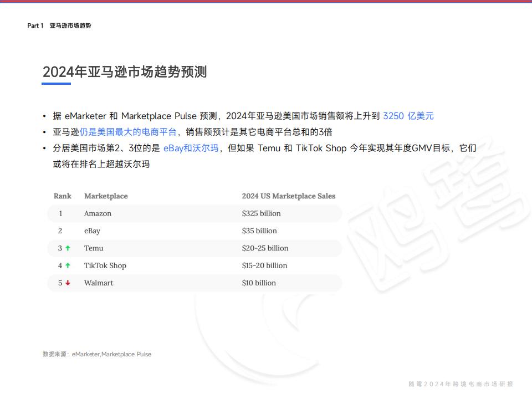Click the wrapped line "或将在排名上超越沃尔玛"

point(101,164)
